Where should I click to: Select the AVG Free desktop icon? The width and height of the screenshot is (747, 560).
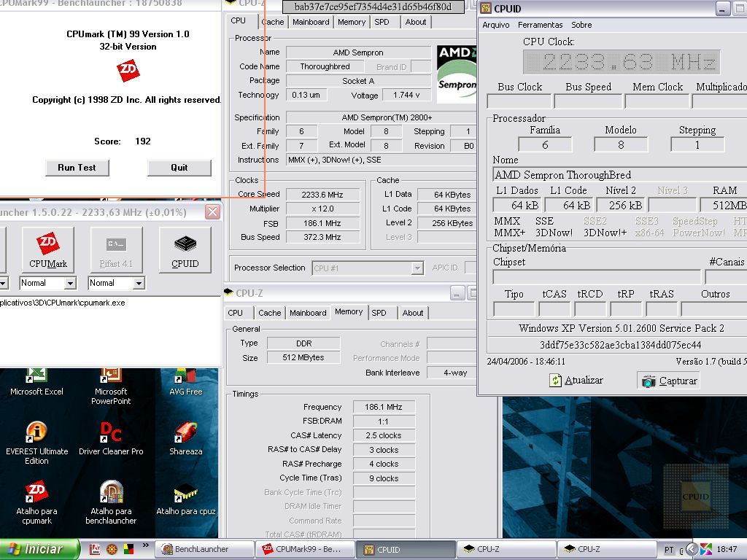pyautogui.click(x=186, y=382)
